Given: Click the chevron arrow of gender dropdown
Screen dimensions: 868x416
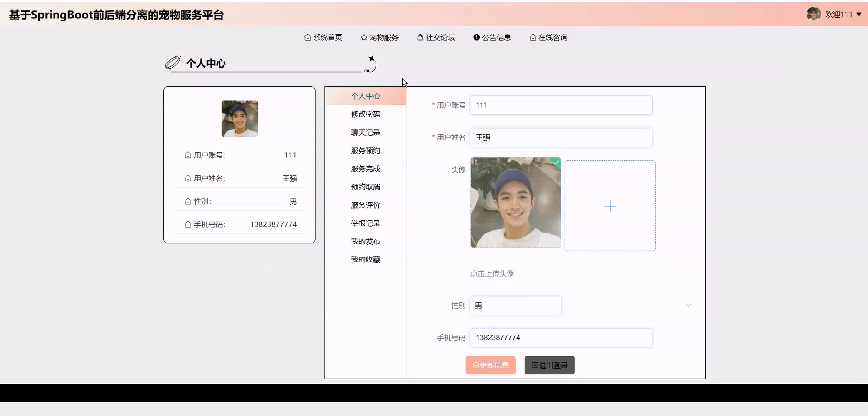Looking at the screenshot, I should [x=688, y=305].
